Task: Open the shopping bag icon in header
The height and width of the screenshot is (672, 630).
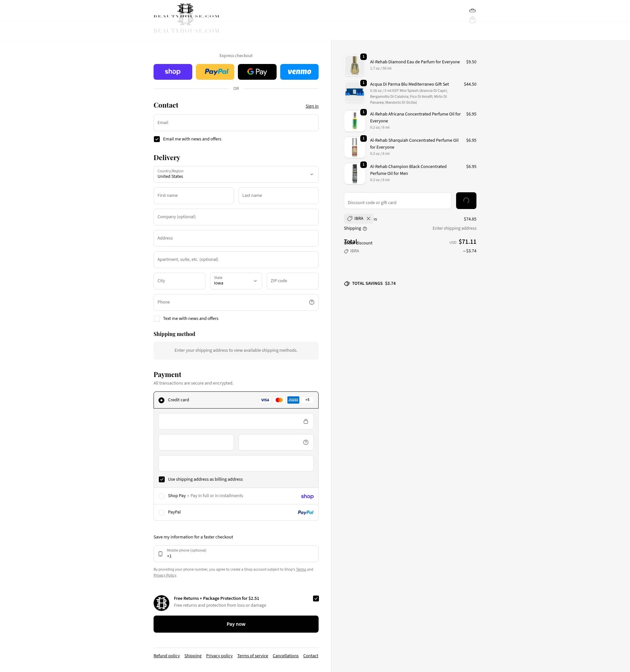Action: click(x=472, y=10)
